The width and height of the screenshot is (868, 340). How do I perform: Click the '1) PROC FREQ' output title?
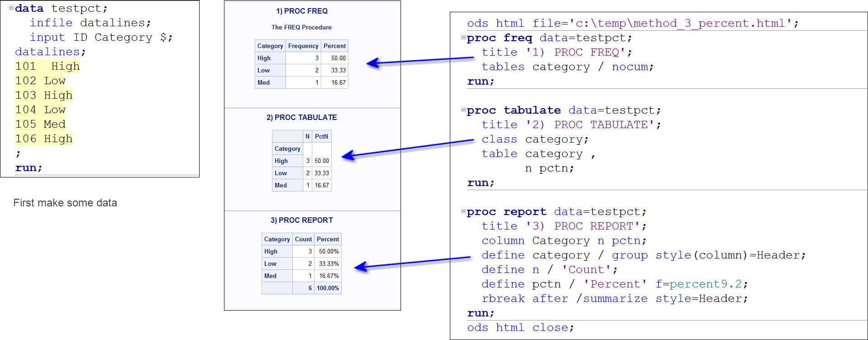[x=302, y=11]
